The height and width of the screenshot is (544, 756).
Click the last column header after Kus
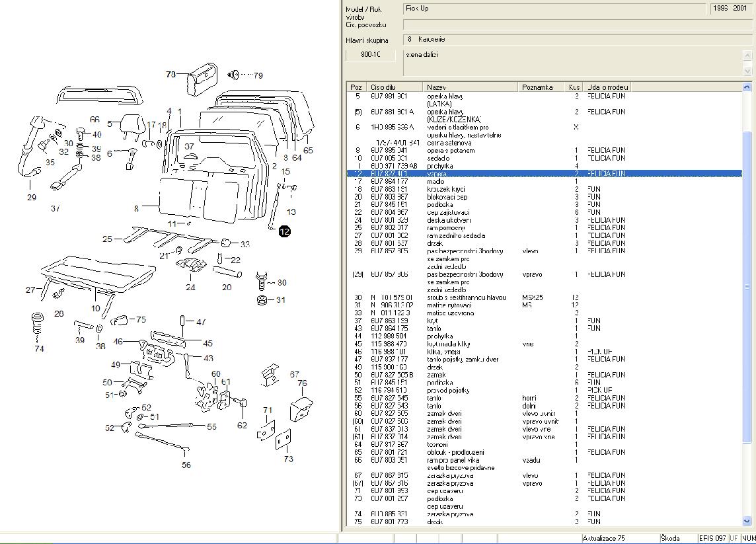(x=607, y=87)
